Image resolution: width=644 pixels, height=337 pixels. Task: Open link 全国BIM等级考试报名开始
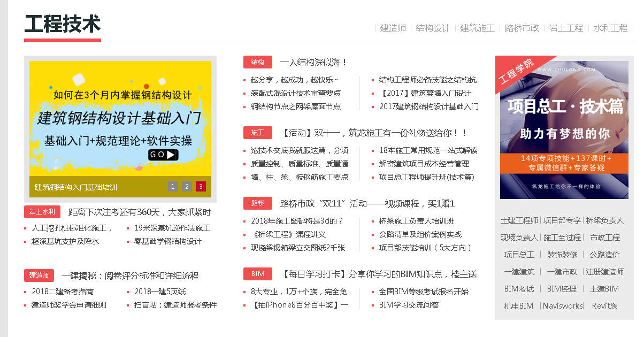click(x=424, y=292)
